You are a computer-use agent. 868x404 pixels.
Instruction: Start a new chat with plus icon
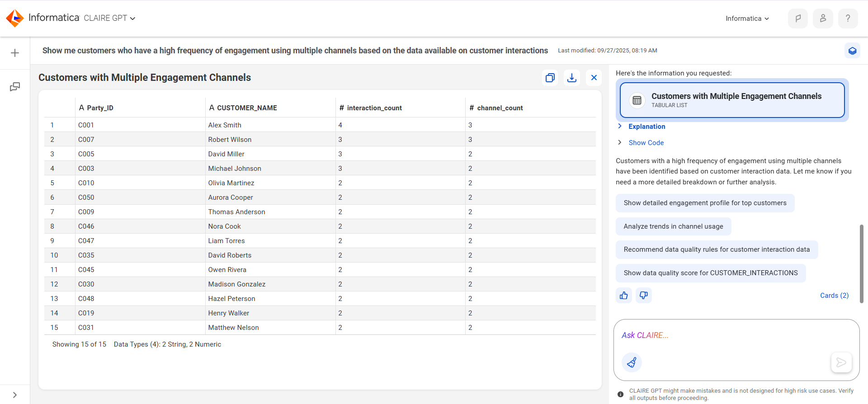coord(15,53)
